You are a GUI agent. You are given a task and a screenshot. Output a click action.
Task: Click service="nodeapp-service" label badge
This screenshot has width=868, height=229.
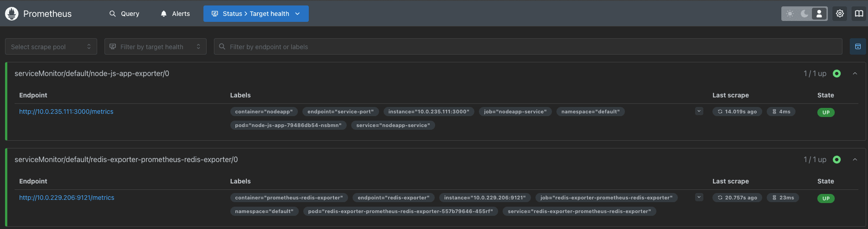(x=393, y=125)
